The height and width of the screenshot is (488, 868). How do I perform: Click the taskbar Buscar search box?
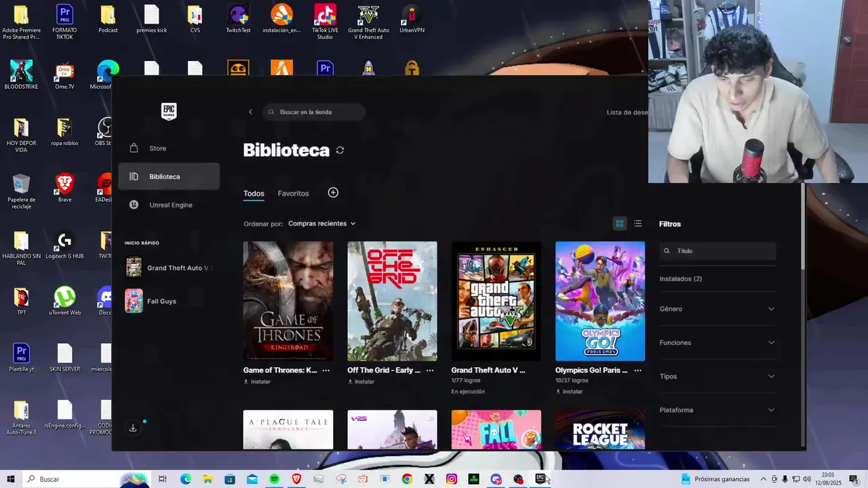pos(85,479)
